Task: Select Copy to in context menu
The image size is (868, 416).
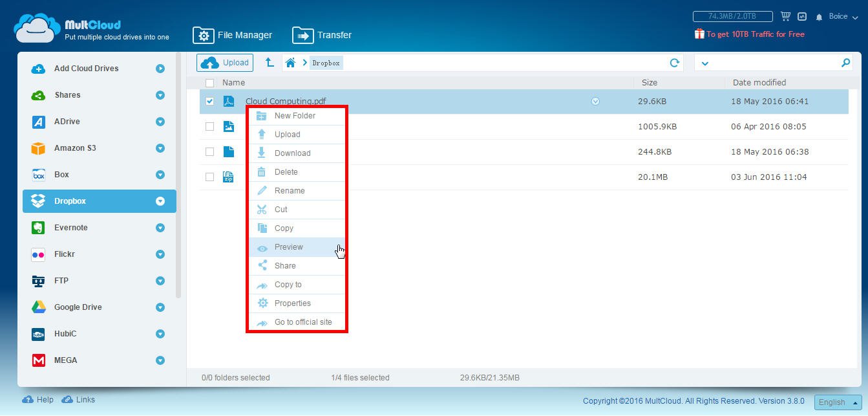Action: (297, 285)
